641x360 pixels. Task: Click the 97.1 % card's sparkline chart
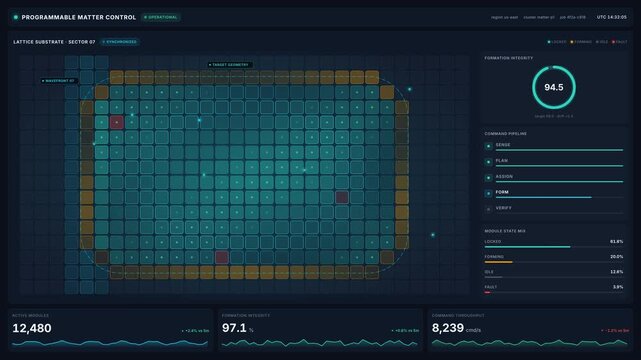click(320, 343)
